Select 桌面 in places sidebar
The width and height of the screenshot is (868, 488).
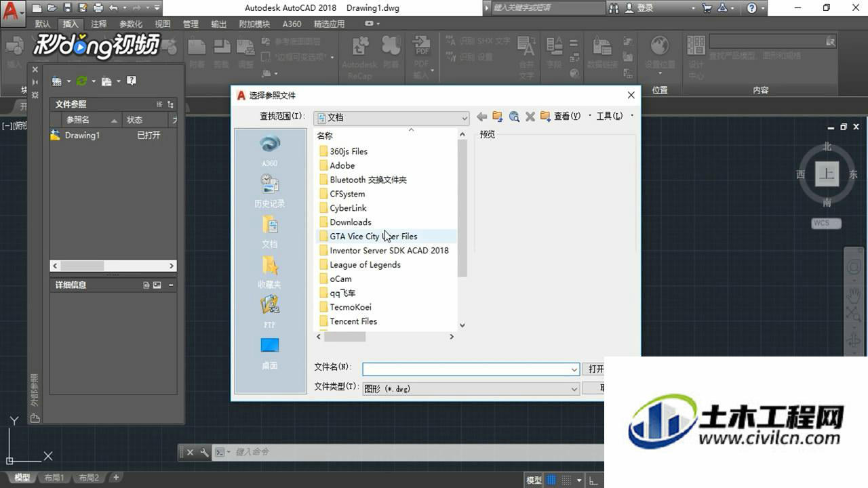pyautogui.click(x=269, y=352)
